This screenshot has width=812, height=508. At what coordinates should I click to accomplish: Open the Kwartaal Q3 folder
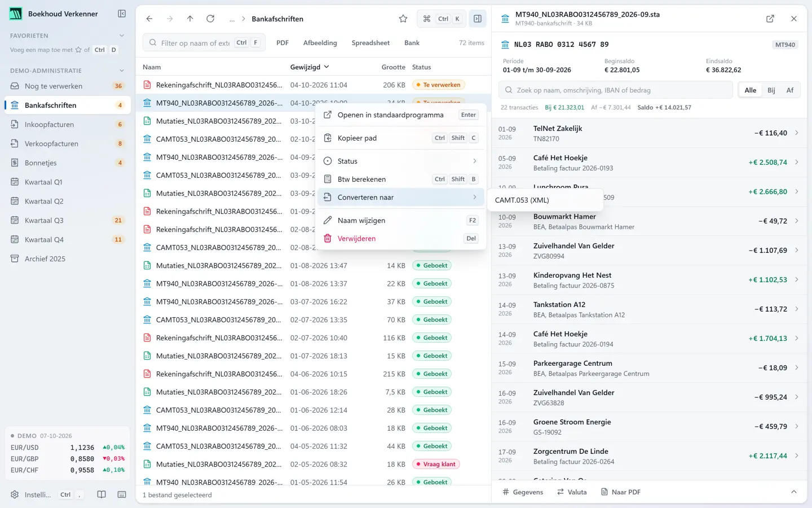point(68,221)
